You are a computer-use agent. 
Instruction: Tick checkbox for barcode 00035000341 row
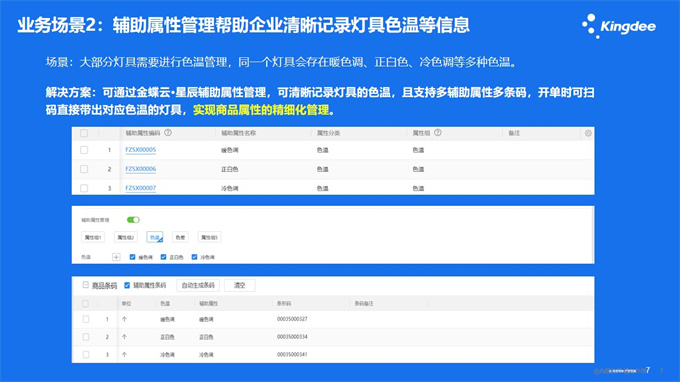pyautogui.click(x=85, y=355)
